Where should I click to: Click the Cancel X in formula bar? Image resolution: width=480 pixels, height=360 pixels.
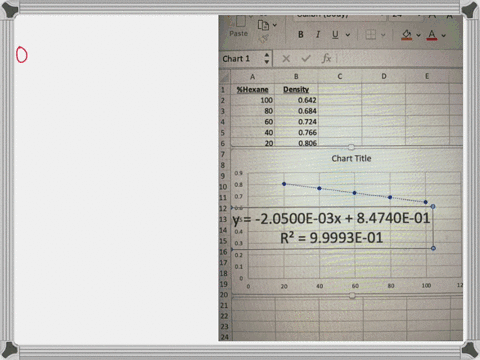tap(286, 59)
